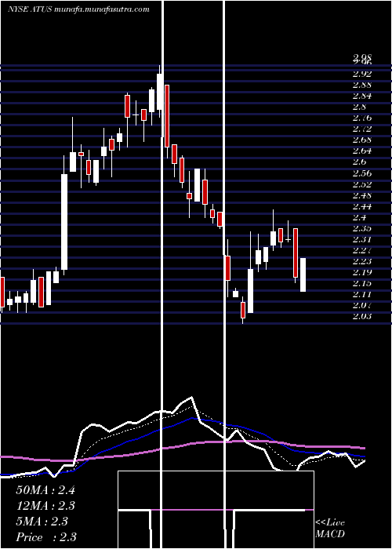Click the 2.88 price axis label
This screenshot has width=392, height=549.
click(362, 85)
